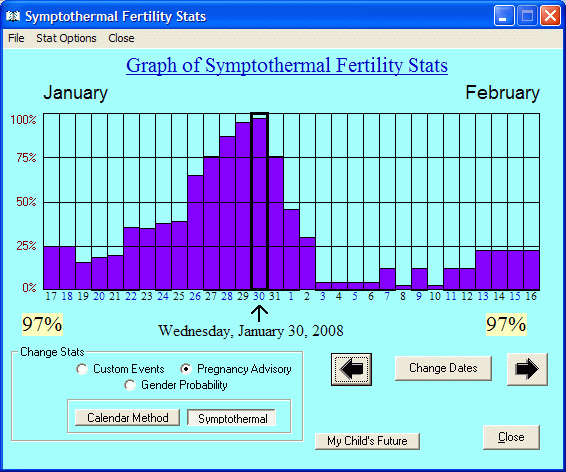Click the January 26 purple bar

coord(195,232)
